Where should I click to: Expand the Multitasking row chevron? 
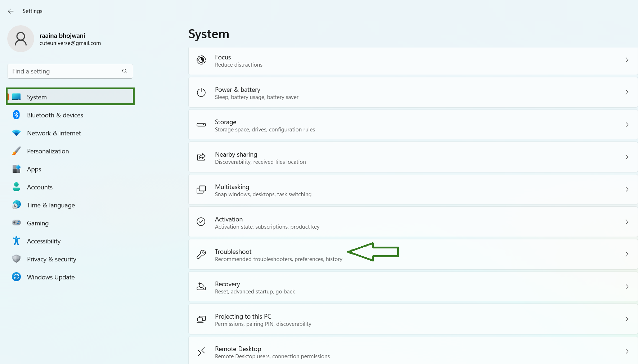point(627,189)
